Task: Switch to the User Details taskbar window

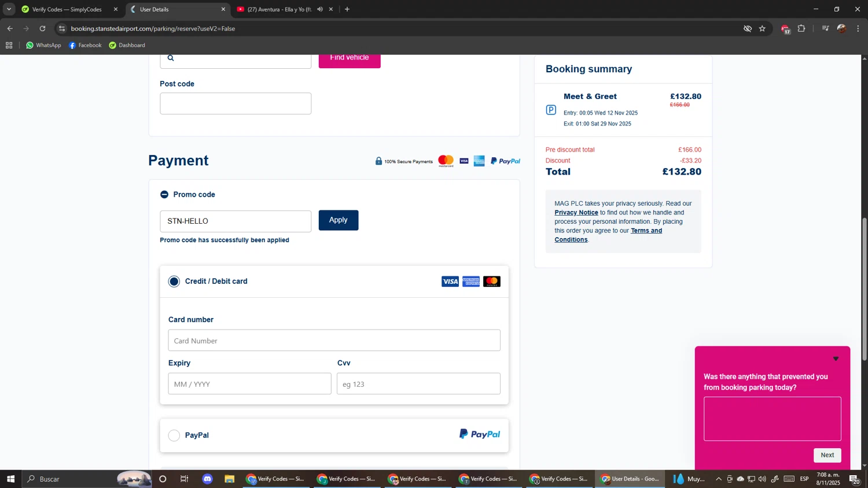Action: point(630,479)
